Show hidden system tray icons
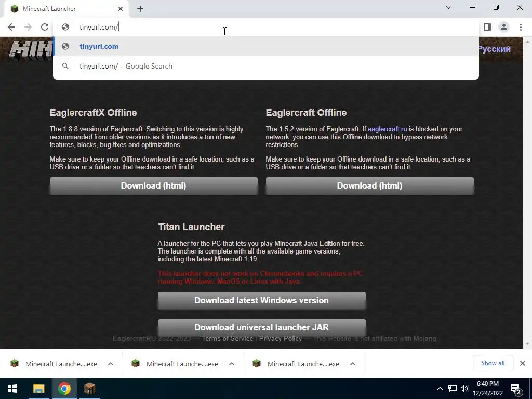 (x=440, y=389)
